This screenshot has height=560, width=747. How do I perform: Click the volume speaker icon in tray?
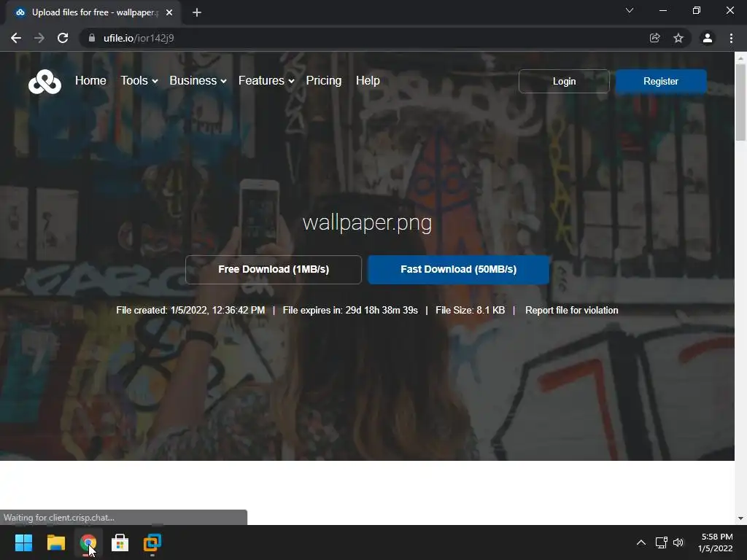pos(678,542)
